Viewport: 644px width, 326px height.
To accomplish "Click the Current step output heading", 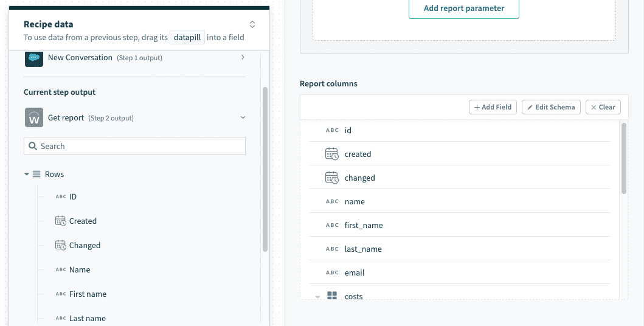I will click(60, 92).
